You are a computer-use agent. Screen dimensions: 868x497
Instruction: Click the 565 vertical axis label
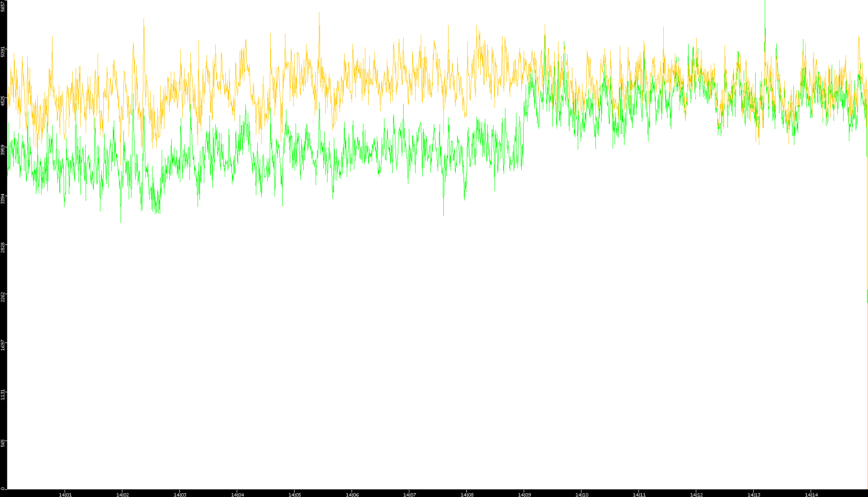click(3, 443)
